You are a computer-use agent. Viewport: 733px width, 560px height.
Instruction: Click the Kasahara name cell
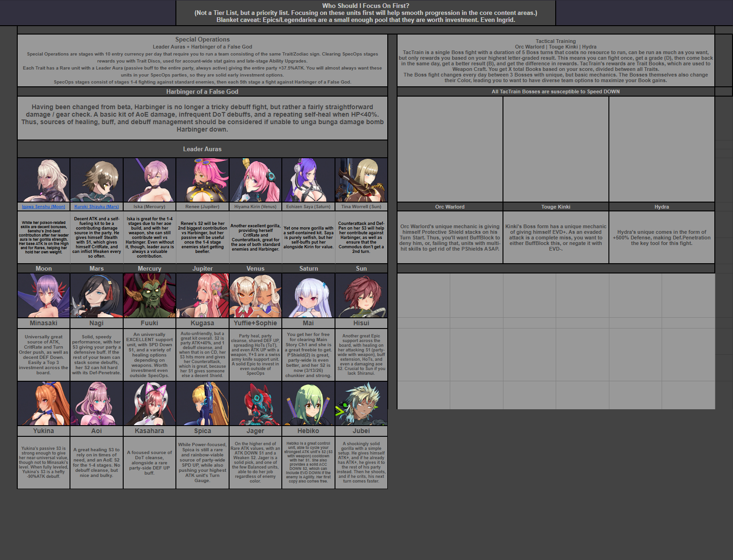click(149, 431)
